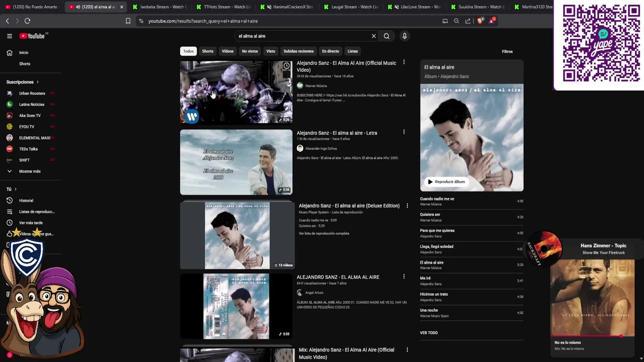
Task: Switch to the TTHots Stream tab
Action: click(223, 7)
